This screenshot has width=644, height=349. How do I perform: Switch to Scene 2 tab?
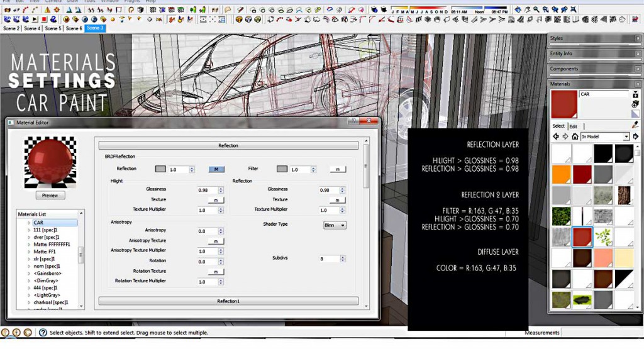11,28
